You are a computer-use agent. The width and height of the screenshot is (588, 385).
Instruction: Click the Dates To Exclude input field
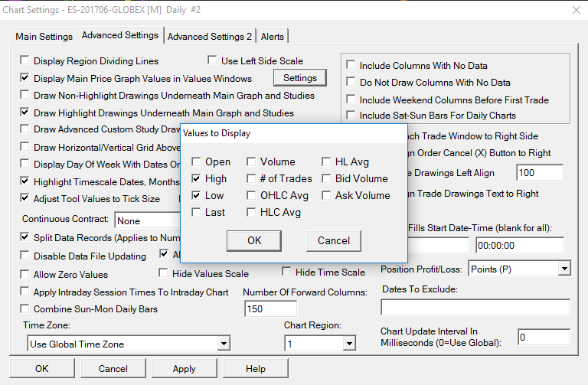tap(475, 307)
